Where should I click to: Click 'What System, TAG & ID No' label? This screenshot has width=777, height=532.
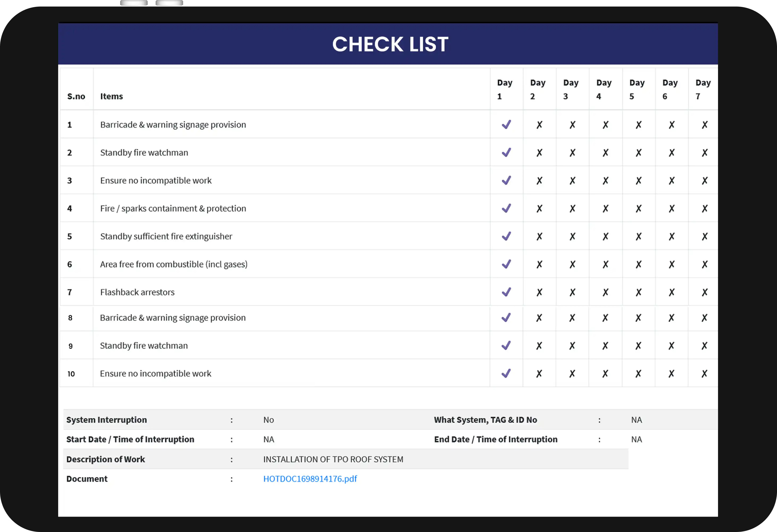[x=485, y=420]
